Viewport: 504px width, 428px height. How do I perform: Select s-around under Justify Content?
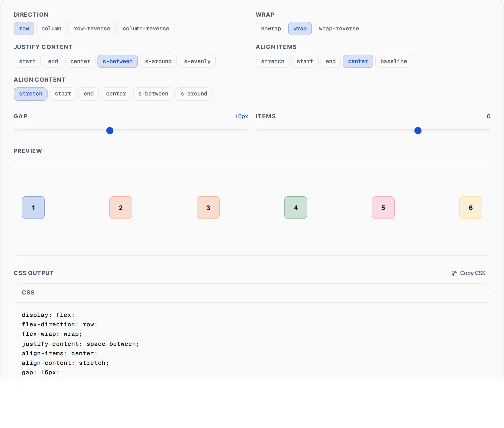coord(158,61)
